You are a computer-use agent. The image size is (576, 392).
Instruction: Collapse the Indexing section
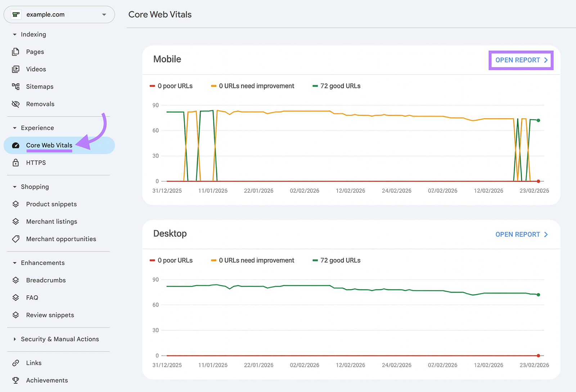pyautogui.click(x=33, y=34)
